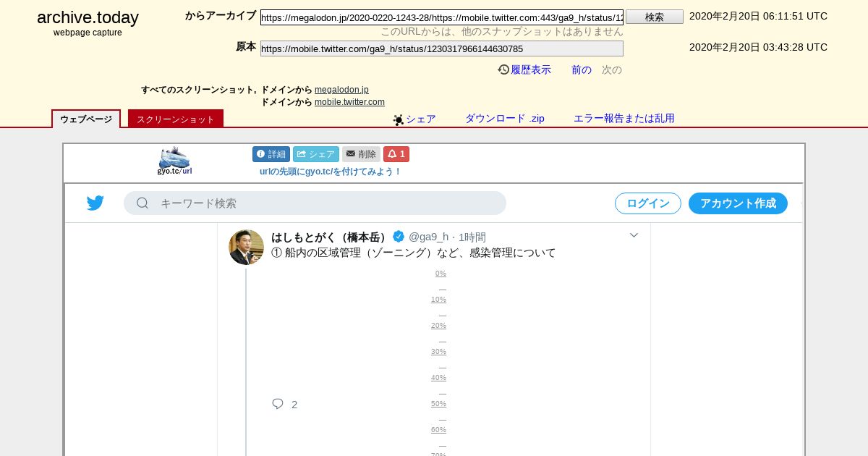The height and width of the screenshot is (456, 868).
Task: Go to the 前の snapshot link
Action: (x=582, y=69)
